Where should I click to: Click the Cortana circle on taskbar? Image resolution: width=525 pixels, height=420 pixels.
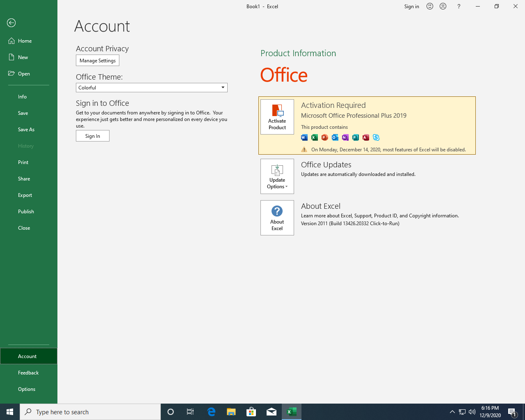tap(171, 412)
